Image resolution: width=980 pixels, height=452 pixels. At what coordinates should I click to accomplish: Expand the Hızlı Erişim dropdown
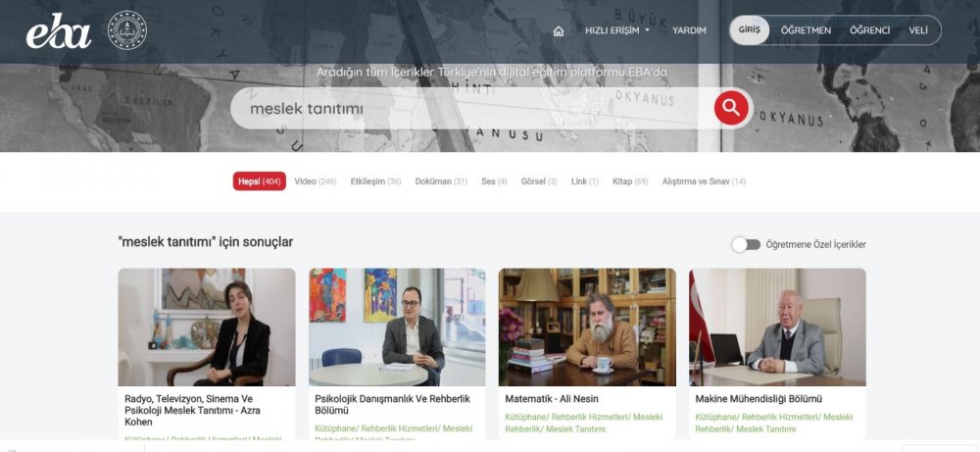(x=616, y=30)
